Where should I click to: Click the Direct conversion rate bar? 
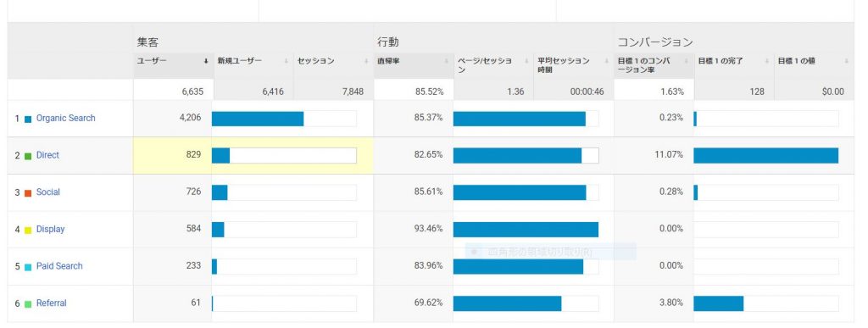tap(765, 155)
